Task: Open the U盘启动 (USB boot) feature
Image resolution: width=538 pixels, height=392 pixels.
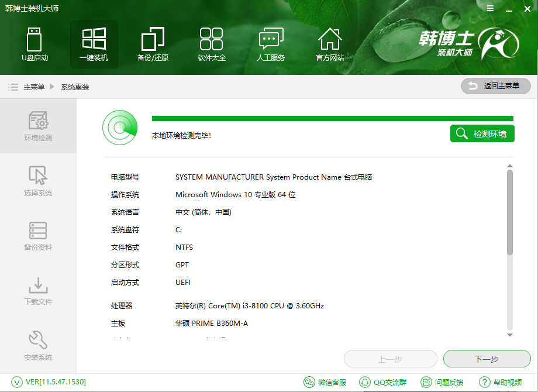Action: tap(35, 44)
